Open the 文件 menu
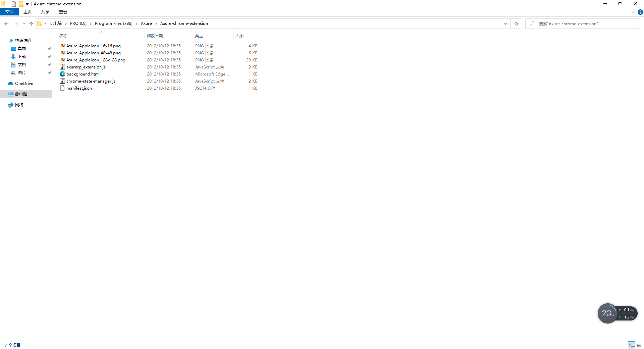The image size is (644, 349). click(9, 12)
